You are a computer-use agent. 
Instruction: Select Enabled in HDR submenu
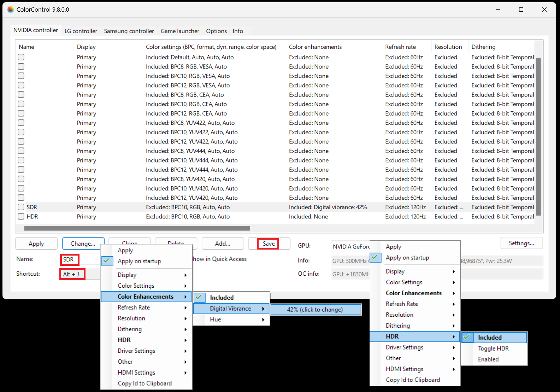[x=494, y=359]
